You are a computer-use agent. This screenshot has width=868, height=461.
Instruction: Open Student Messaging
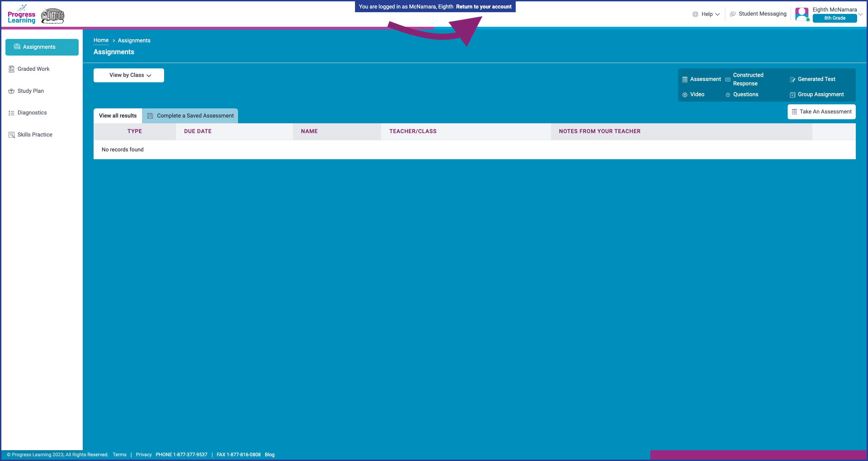point(758,14)
